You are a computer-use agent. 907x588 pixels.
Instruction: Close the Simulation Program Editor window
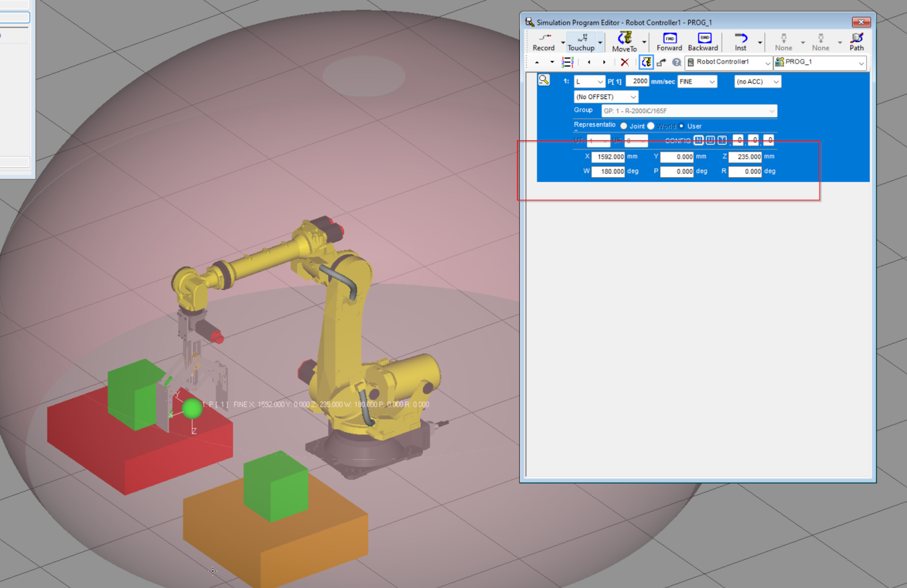[861, 22]
